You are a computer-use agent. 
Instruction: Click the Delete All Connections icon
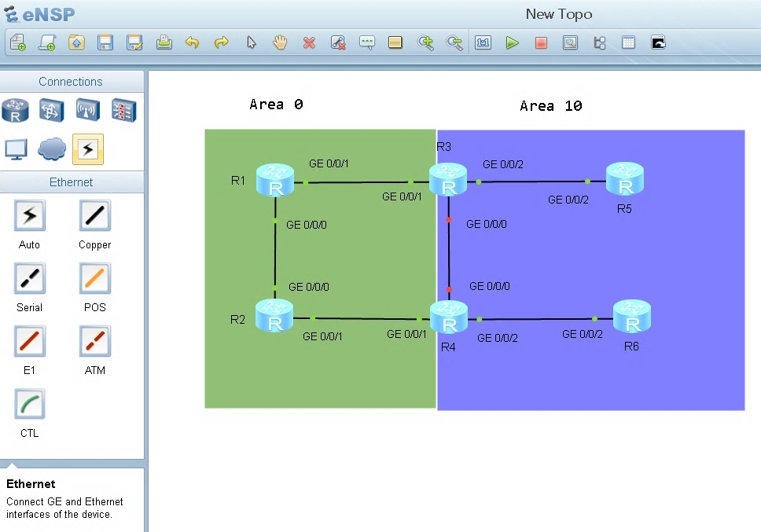tap(338, 42)
